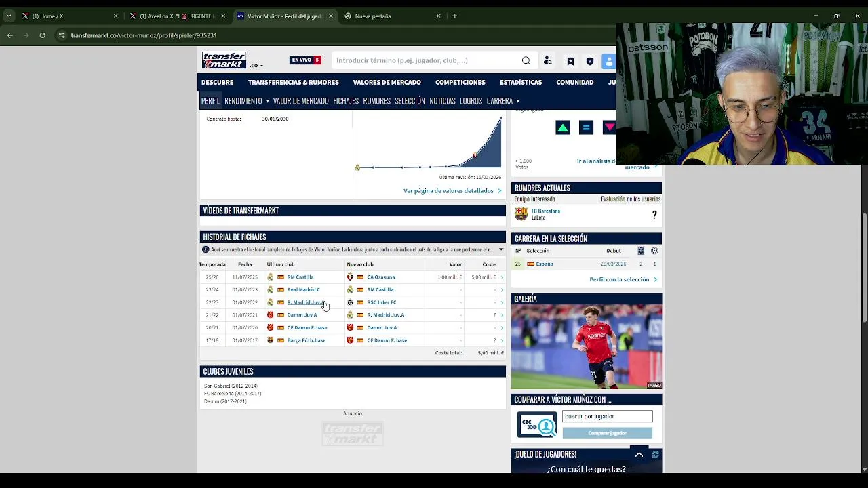Click the EN VIVO live button

tap(305, 60)
